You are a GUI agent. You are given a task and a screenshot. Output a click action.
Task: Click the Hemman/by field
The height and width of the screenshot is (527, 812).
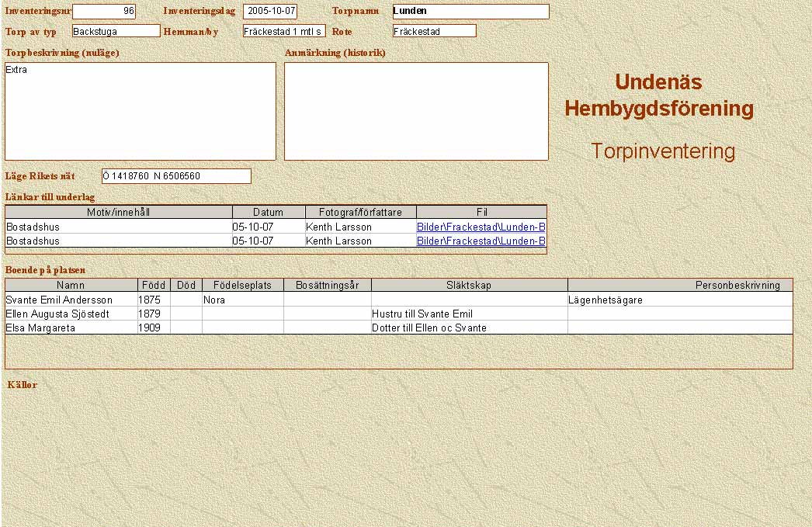click(x=283, y=31)
